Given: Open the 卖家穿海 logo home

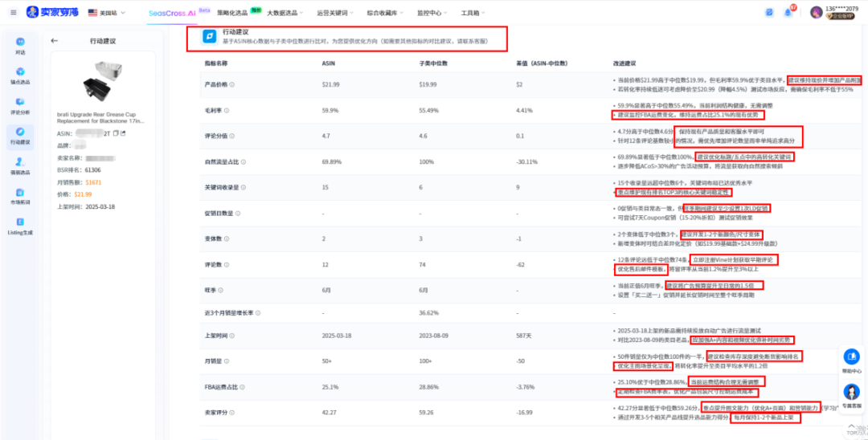Looking at the screenshot, I should click(53, 12).
